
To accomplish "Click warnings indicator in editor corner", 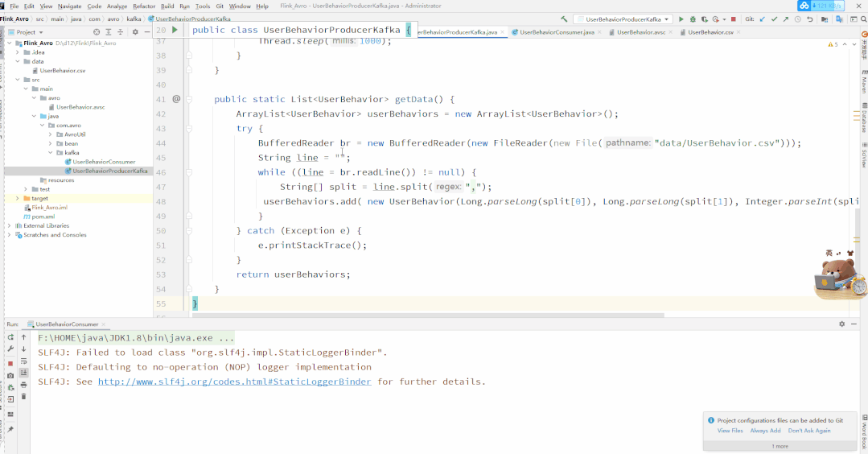I will (833, 44).
